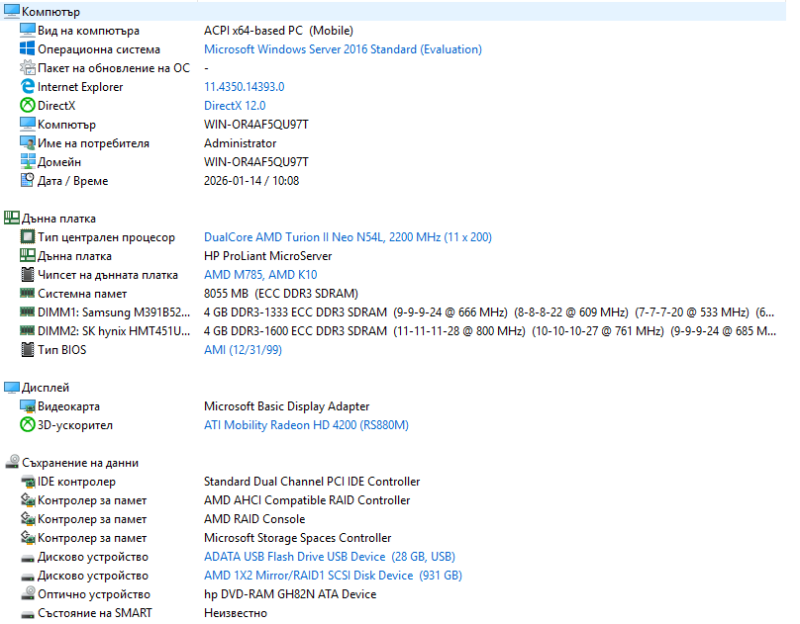Click the 3D-ускорител row icon

pyautogui.click(x=27, y=426)
